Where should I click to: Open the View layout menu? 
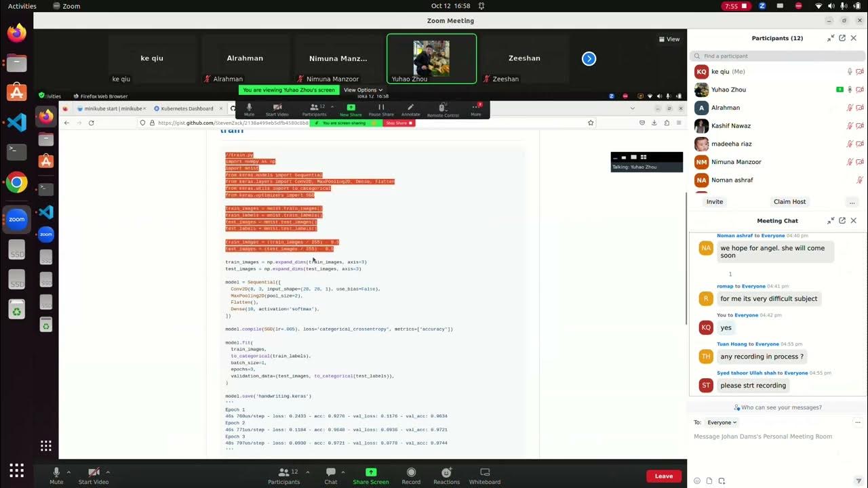tap(669, 39)
